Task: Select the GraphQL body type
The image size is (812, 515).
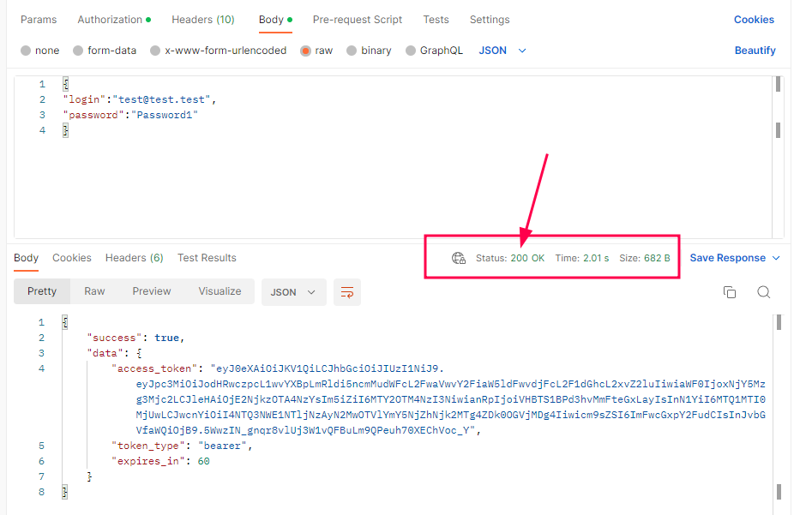Action: pos(411,51)
